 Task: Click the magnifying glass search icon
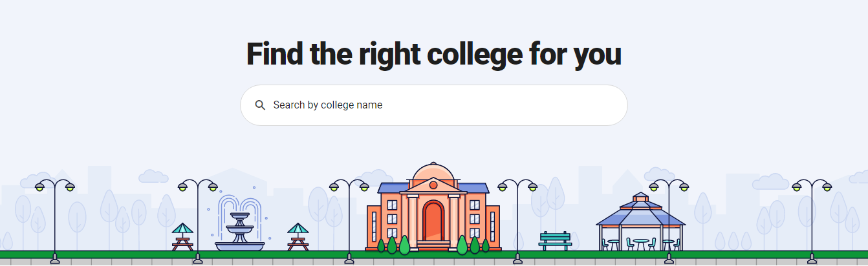pyautogui.click(x=260, y=105)
